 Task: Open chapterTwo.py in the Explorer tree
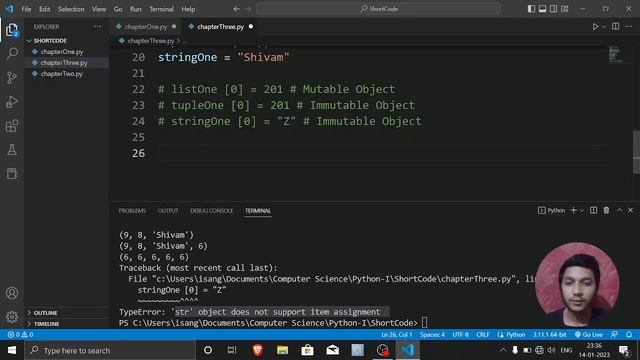62,74
